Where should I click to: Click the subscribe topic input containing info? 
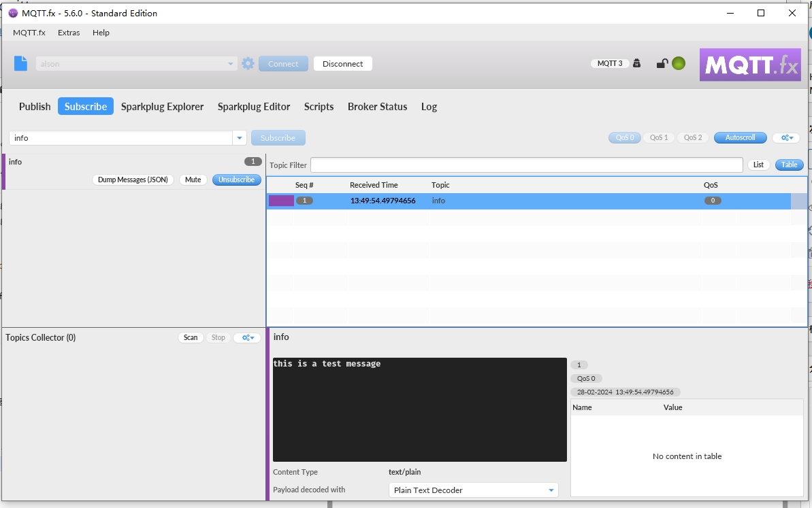(120, 138)
